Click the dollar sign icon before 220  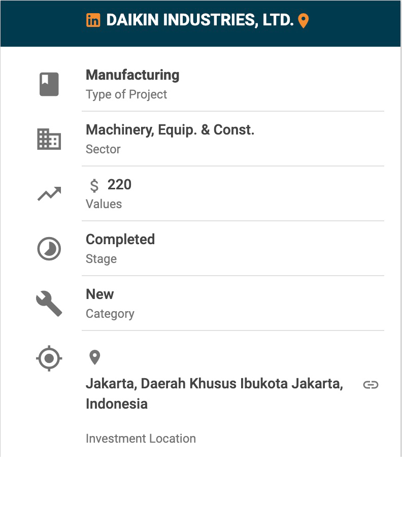(x=94, y=186)
